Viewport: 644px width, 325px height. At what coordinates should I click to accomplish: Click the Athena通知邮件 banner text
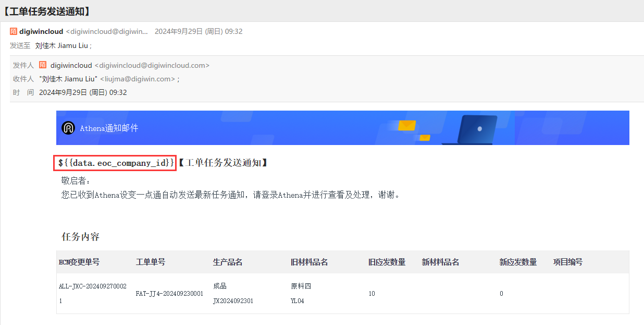tap(109, 128)
